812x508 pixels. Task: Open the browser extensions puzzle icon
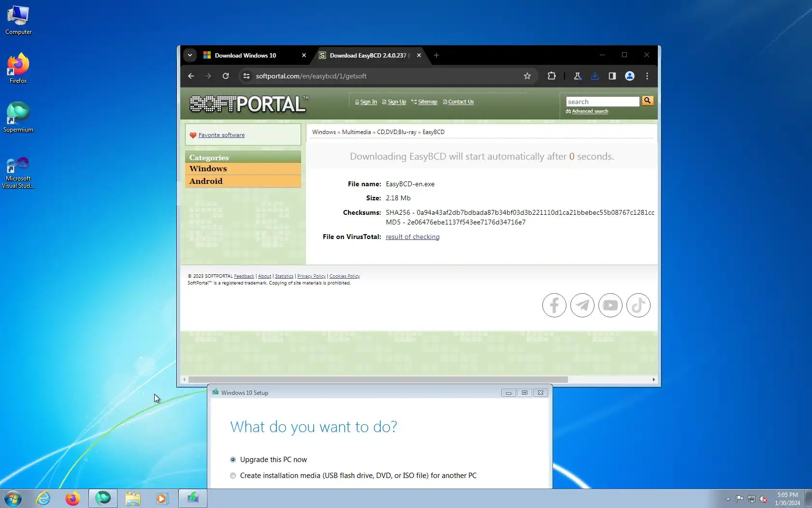[551, 76]
